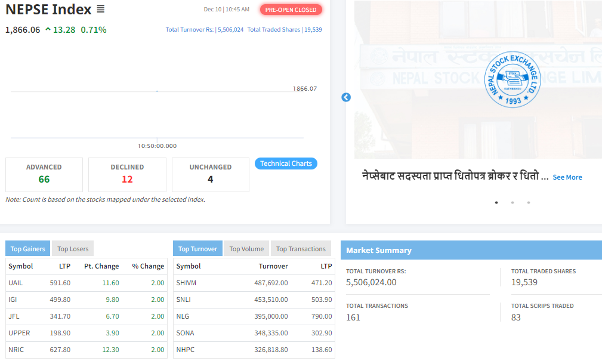Click the UPPER symbol in gainers
602x364 pixels.
point(19,333)
